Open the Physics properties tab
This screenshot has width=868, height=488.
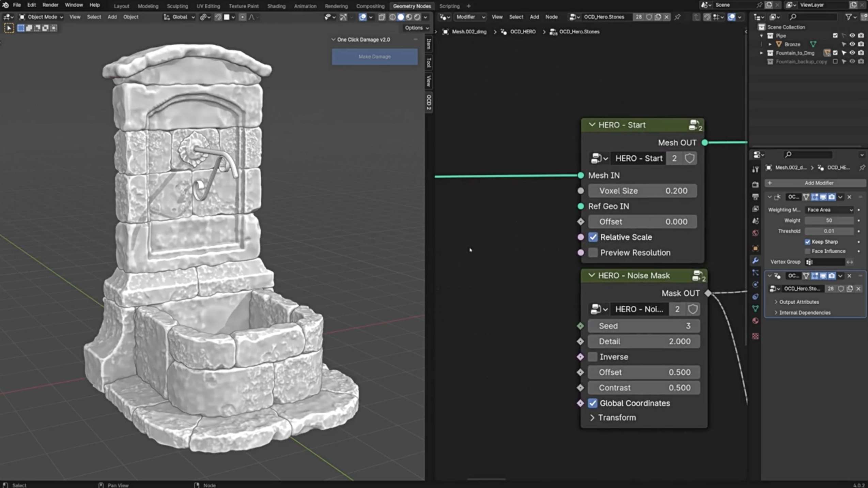pos(755,285)
